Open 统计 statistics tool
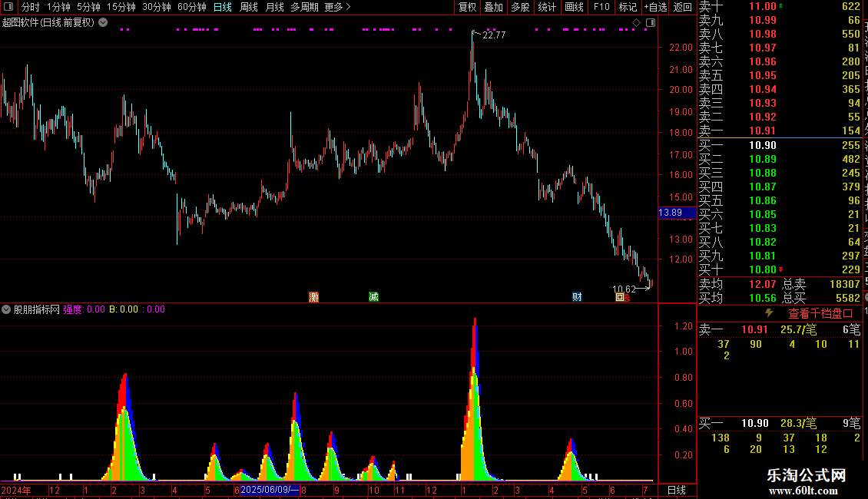This screenshot has width=868, height=499. (x=547, y=7)
